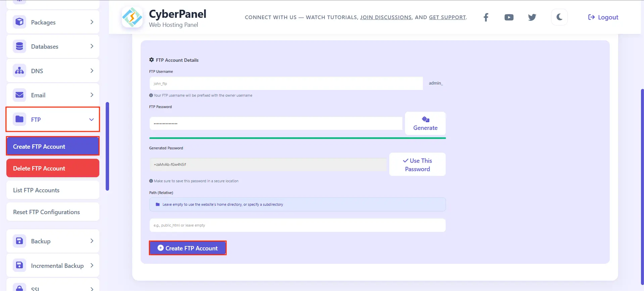Click the folder icon in path hint
644x291 pixels.
(158, 204)
